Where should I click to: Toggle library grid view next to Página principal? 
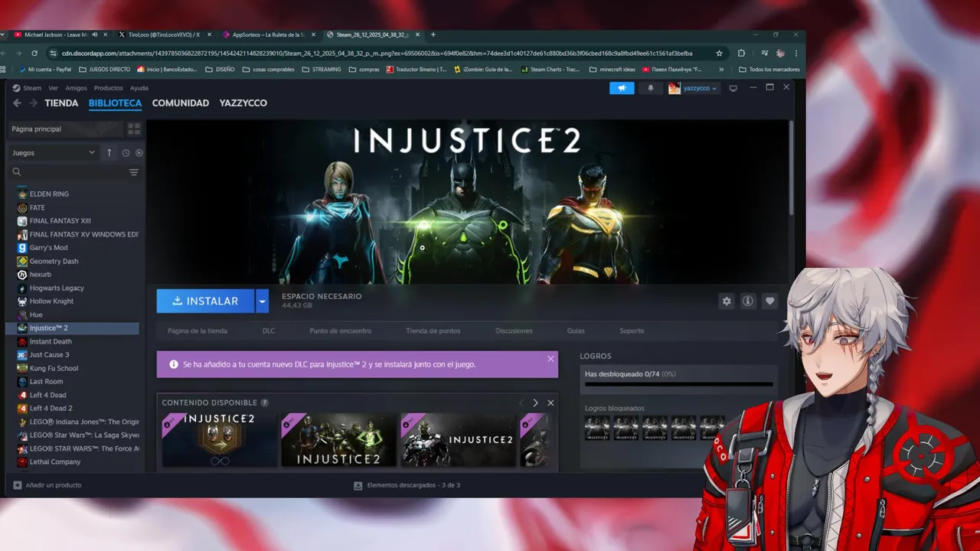(134, 129)
